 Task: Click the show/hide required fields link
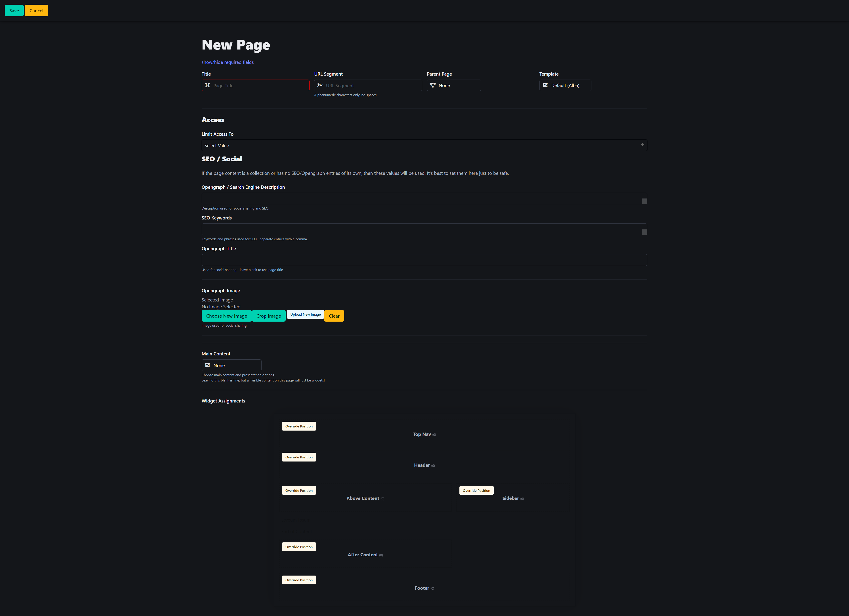coord(227,62)
